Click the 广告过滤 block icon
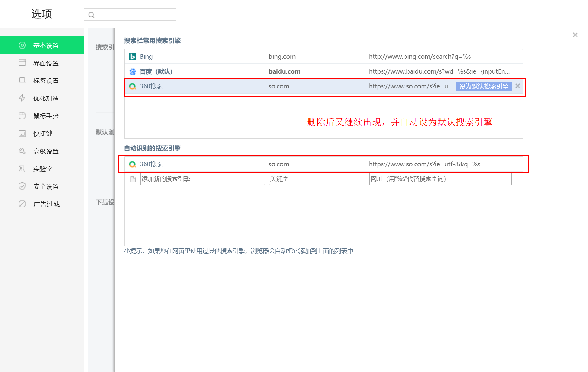Screen dimensions: 588x372 pyautogui.click(x=22, y=204)
